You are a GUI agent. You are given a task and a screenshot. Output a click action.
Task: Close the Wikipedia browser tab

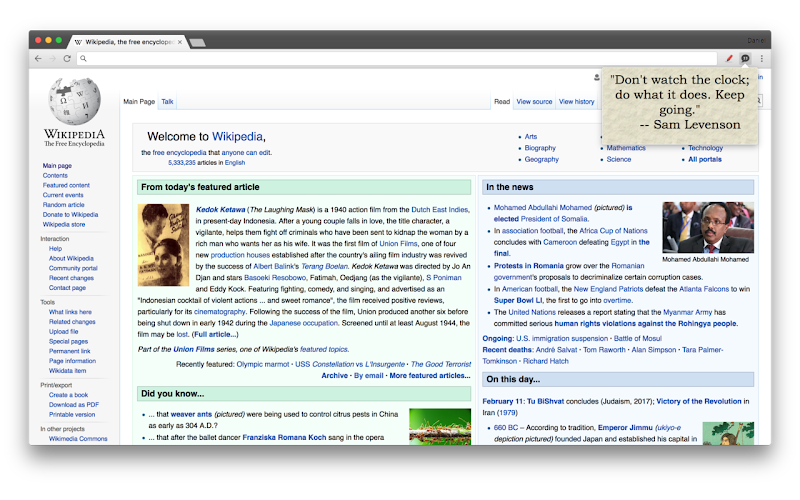(x=180, y=42)
